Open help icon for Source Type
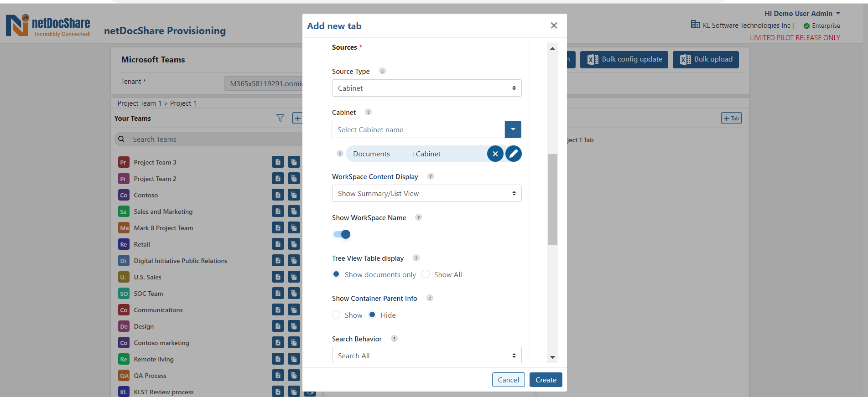This screenshot has width=868, height=397. coord(382,71)
